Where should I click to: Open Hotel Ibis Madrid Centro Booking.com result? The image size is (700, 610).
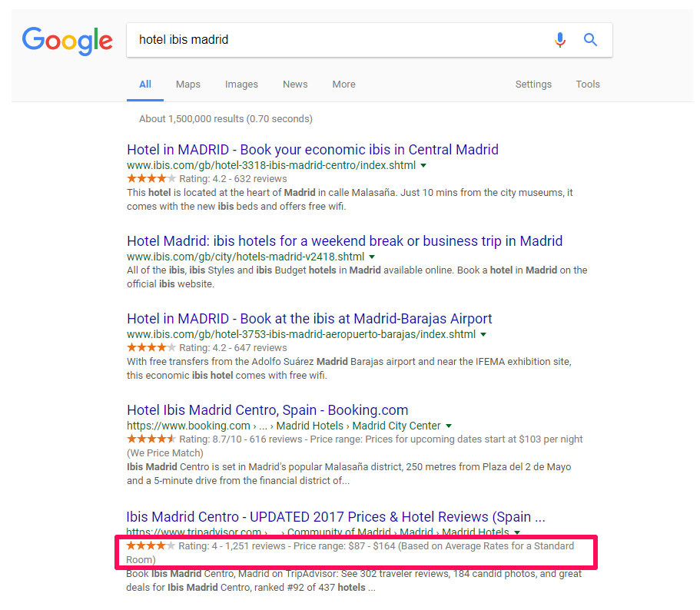coord(267,409)
